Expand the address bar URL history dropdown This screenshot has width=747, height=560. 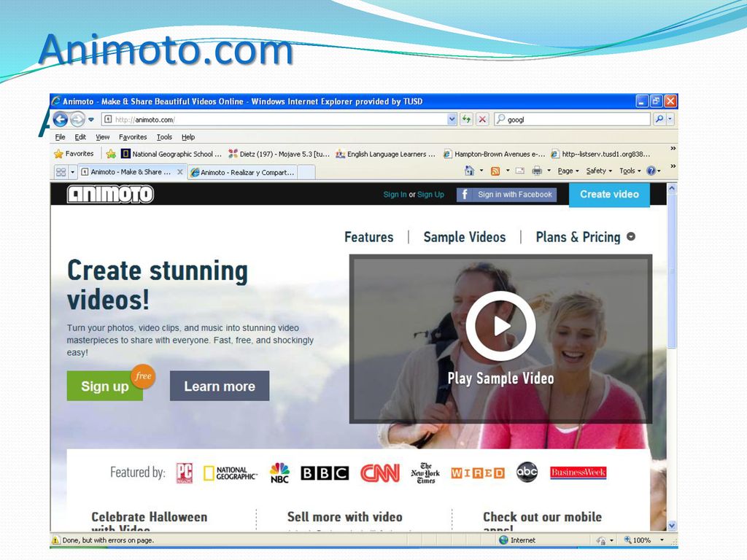[x=452, y=120]
